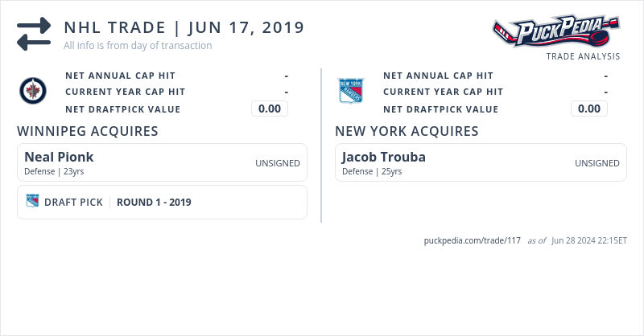Click the Winnipeg Jets team logo
Screen dimensions: 644x336
tap(33, 91)
